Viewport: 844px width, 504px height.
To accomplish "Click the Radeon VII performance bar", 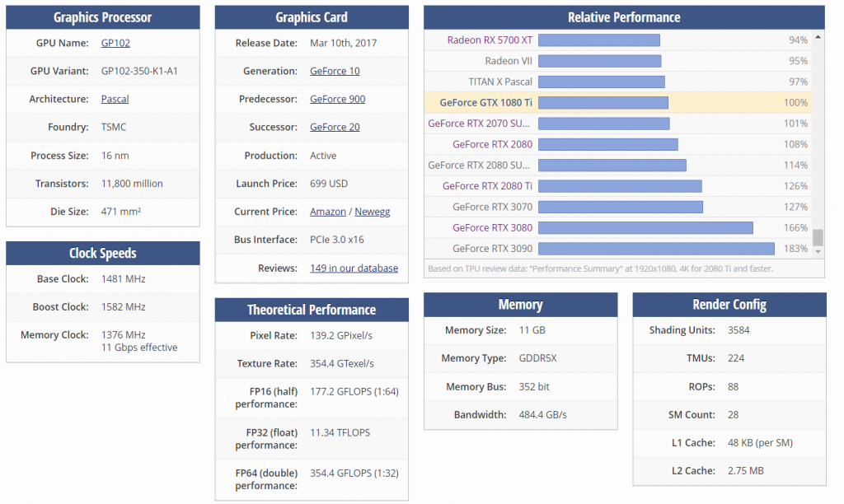I will coord(599,61).
